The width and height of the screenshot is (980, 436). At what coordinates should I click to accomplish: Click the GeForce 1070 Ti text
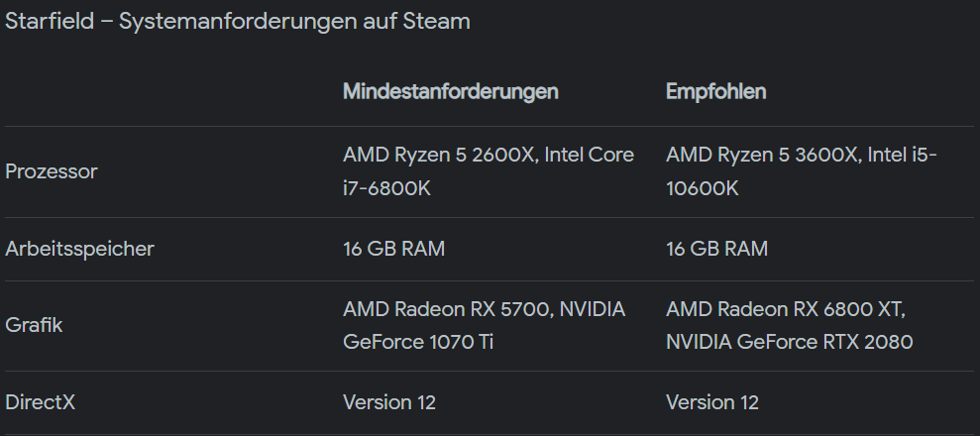(x=418, y=342)
